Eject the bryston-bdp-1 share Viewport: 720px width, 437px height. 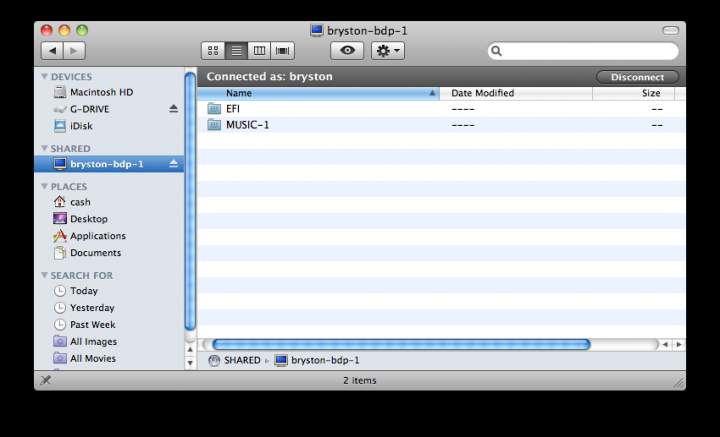tap(173, 164)
